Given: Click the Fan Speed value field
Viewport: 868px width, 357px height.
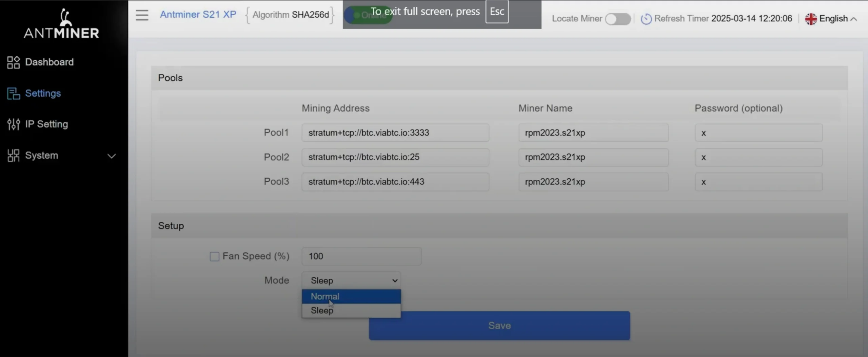Looking at the screenshot, I should tap(361, 256).
